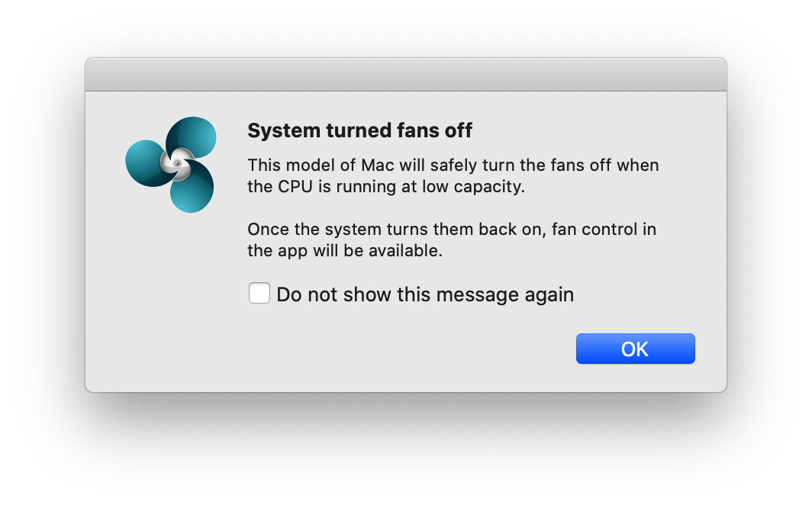Click the left blade of the fan icon
Screen dimensions: 812x505
point(144,163)
